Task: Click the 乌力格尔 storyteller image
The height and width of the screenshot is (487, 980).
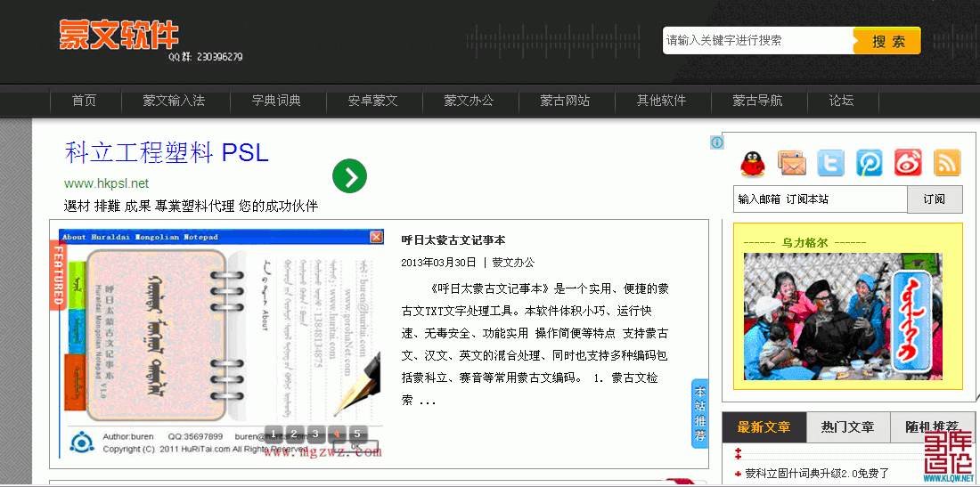Action: point(842,316)
